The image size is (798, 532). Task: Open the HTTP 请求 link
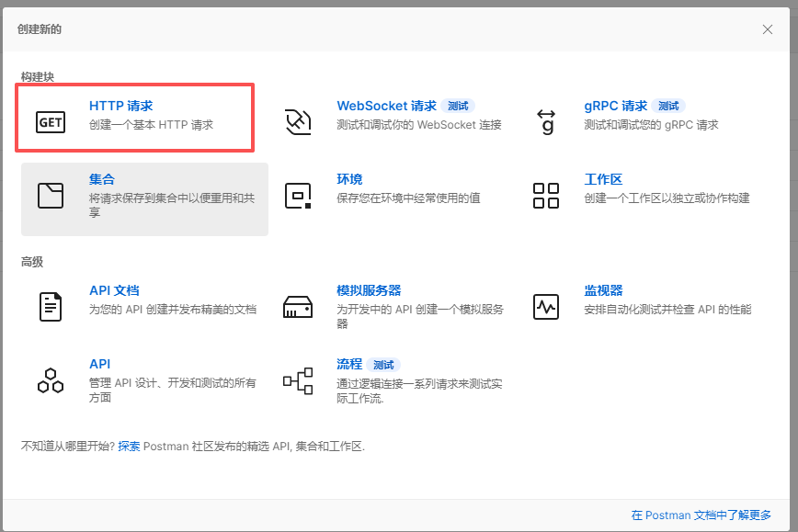(x=121, y=106)
